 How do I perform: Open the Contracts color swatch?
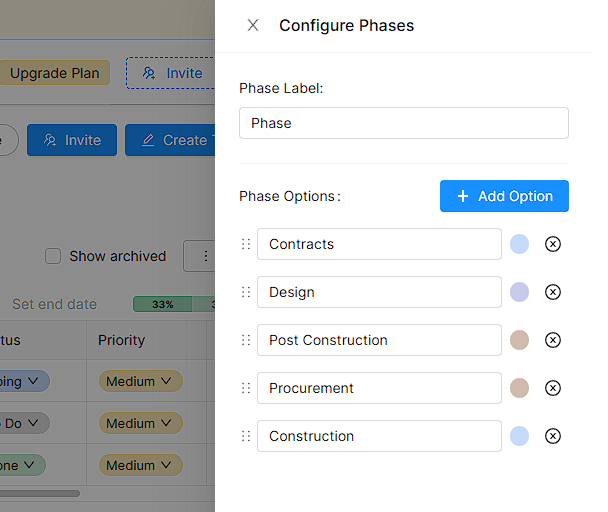[519, 244]
